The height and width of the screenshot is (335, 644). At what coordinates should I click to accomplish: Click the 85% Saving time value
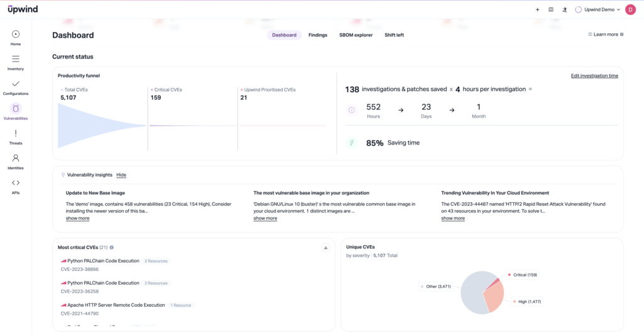(375, 143)
